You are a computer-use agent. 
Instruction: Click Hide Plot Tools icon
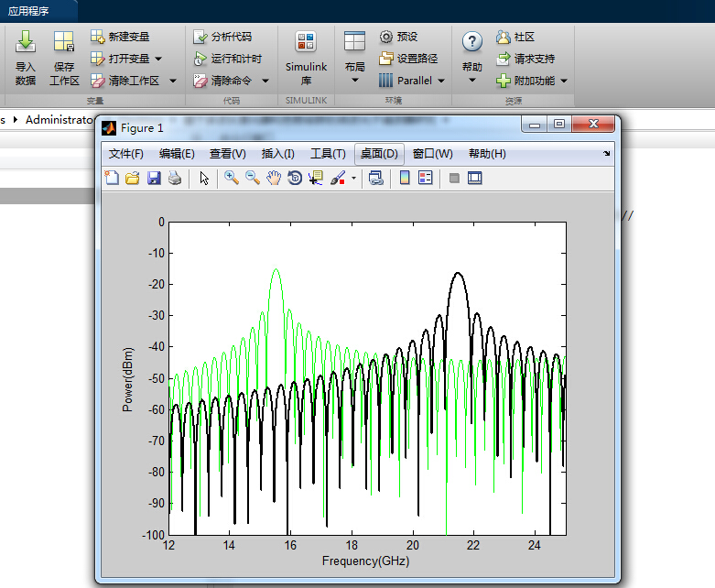tap(454, 178)
